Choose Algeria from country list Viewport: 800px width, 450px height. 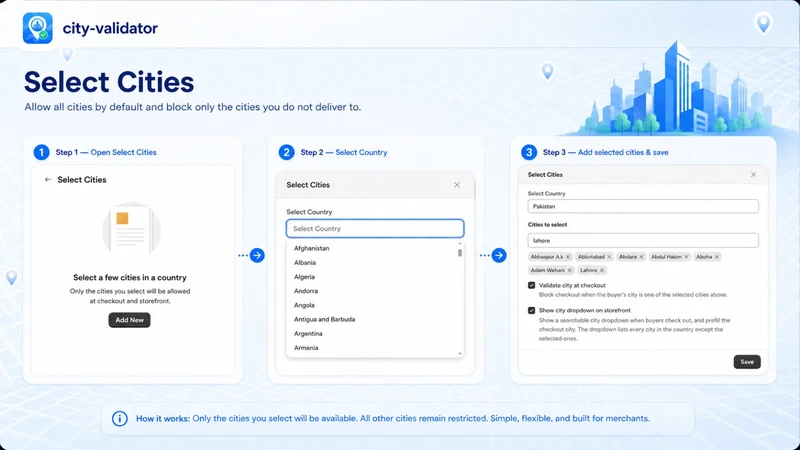click(305, 277)
